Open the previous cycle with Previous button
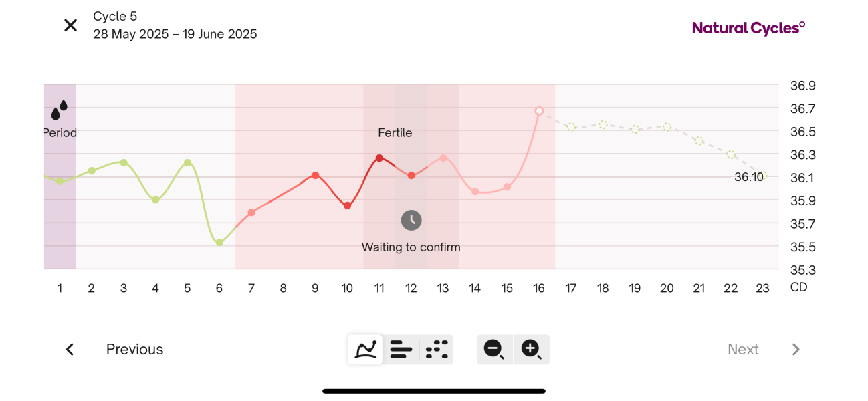This screenshot has height=401, width=868. pos(134,349)
